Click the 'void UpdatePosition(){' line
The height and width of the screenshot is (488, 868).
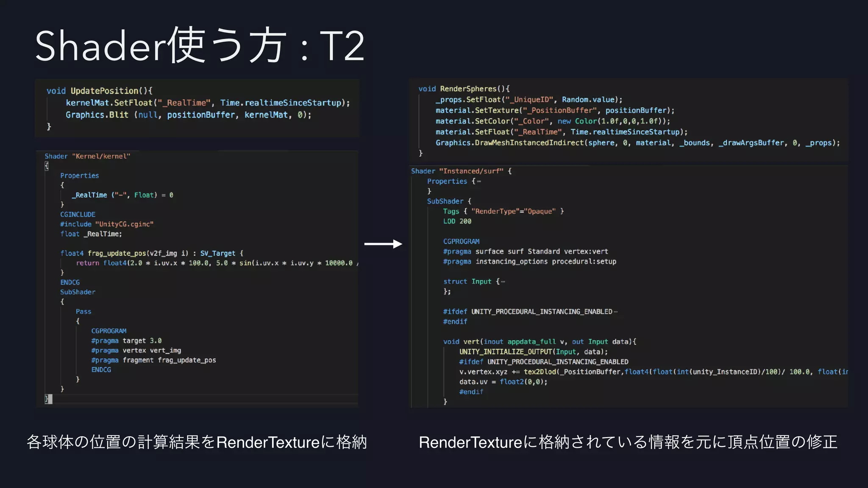[100, 91]
